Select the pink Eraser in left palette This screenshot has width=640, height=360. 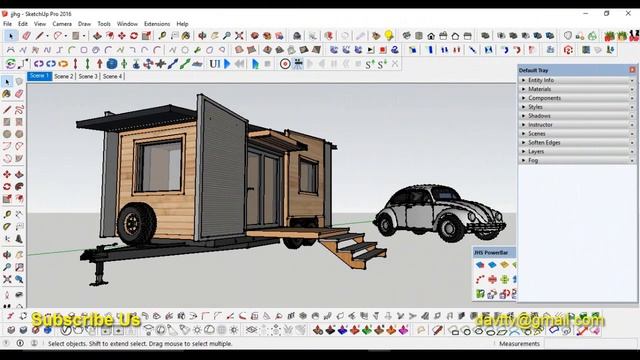[x=19, y=94]
